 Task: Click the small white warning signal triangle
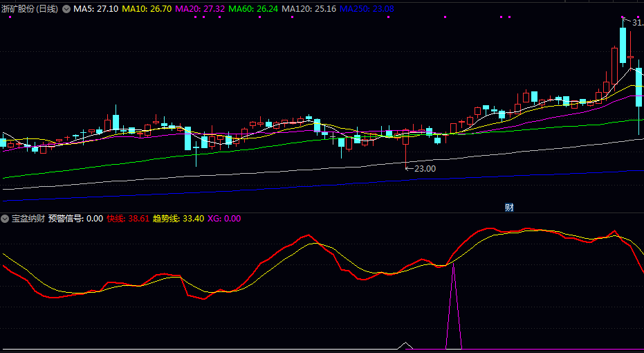pos(407,344)
